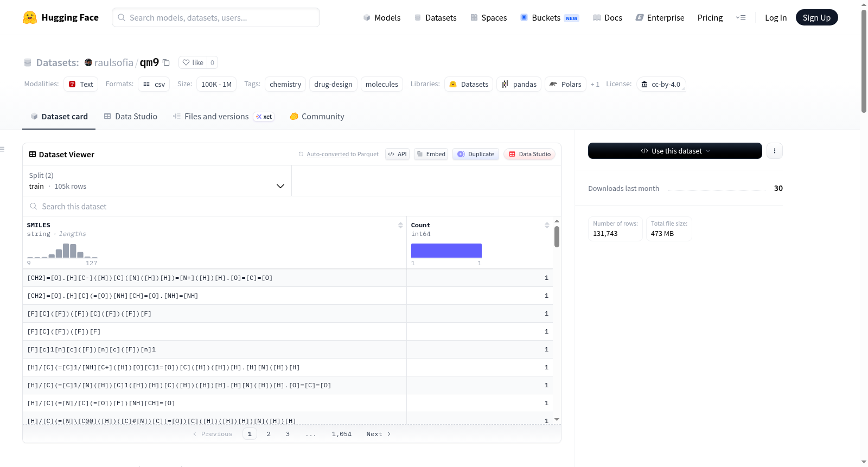Switch to the Dataset card tab
Image resolution: width=868 pixels, height=467 pixels.
[59, 117]
